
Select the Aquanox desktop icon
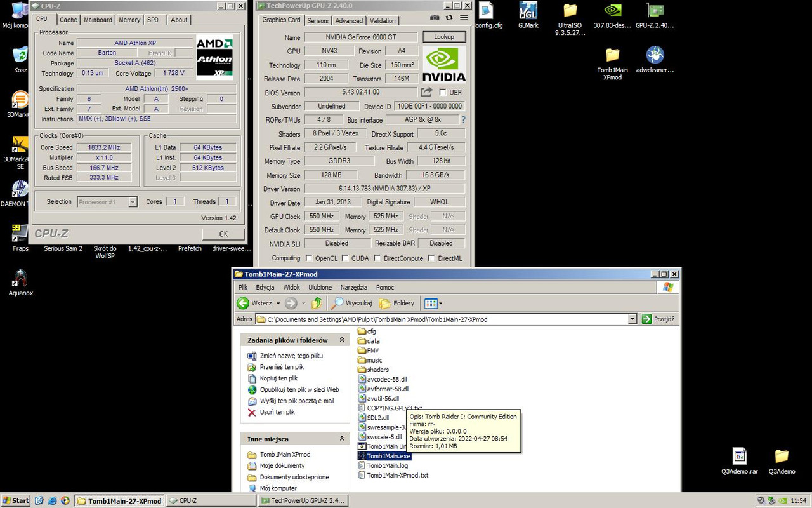click(20, 283)
